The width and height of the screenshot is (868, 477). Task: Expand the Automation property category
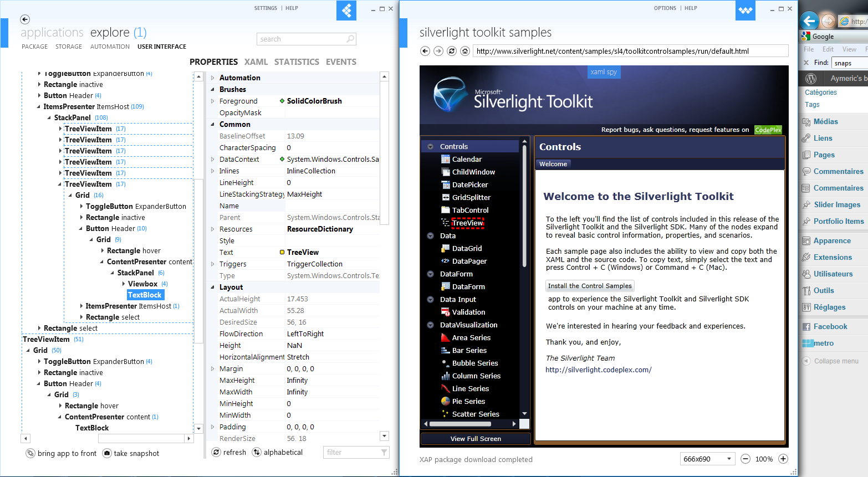point(212,78)
